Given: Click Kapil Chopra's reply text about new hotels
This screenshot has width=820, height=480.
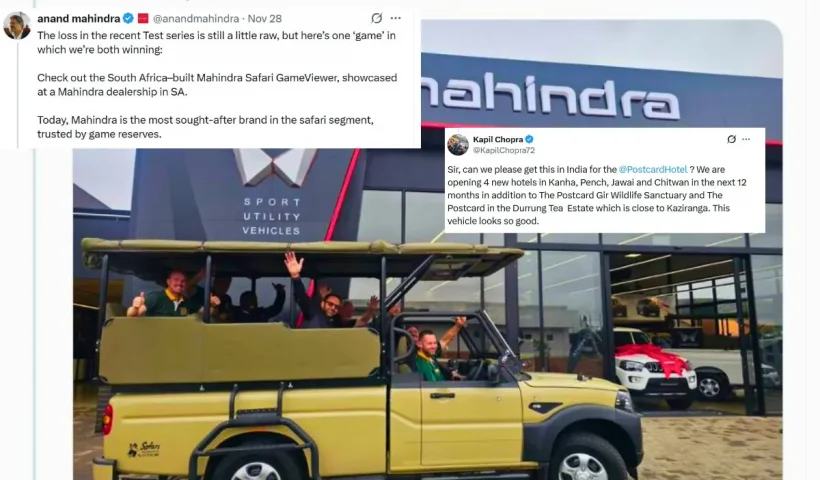Looking at the screenshot, I should (x=597, y=195).
